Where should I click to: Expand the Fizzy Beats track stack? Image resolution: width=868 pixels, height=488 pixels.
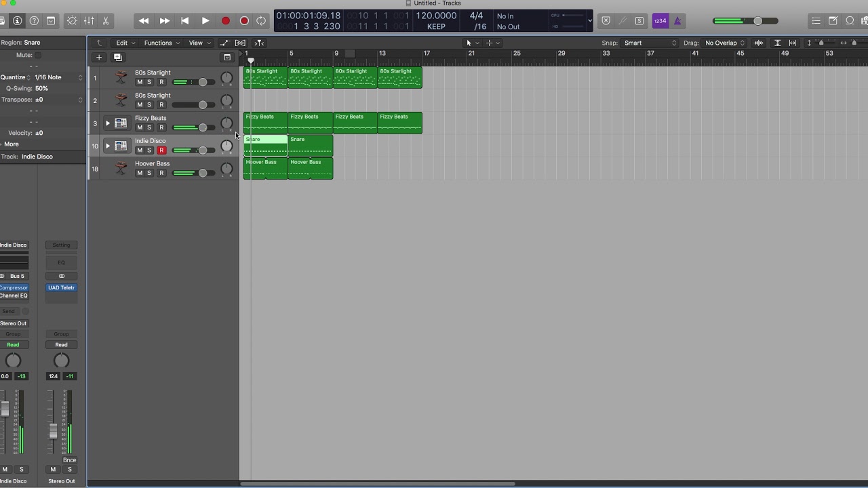(107, 123)
